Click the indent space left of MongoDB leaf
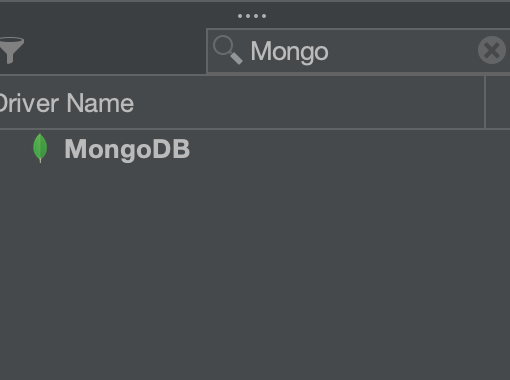Screen dimensions: 510x380 tap(15, 149)
